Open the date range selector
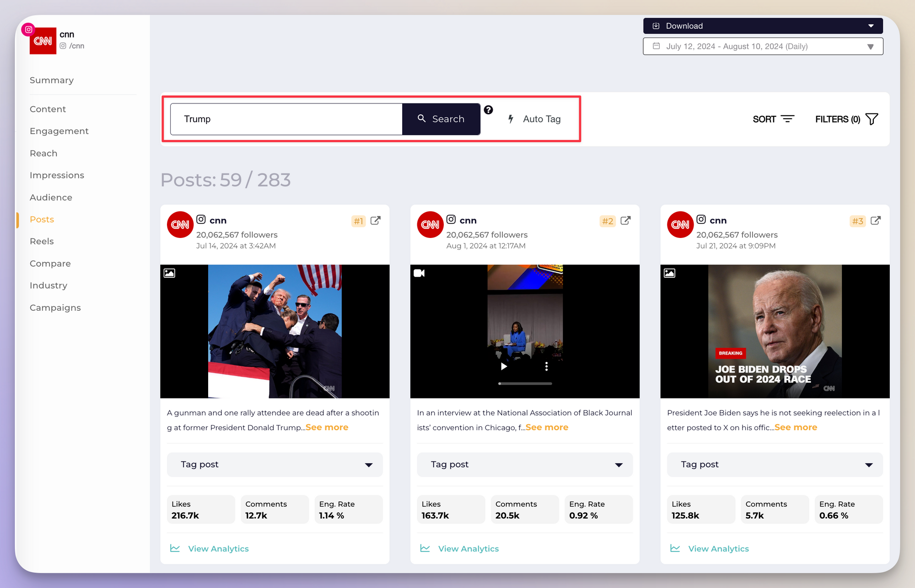Screen dimensions: 915x588 coord(763,46)
